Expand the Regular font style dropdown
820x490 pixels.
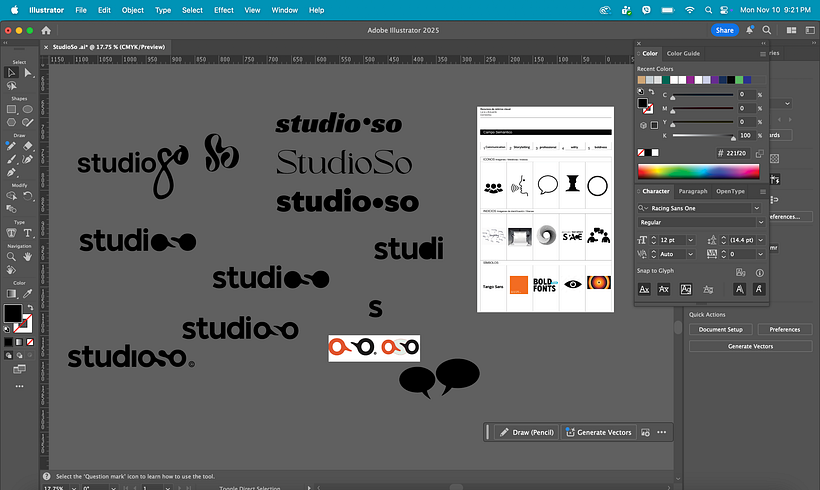(760, 222)
